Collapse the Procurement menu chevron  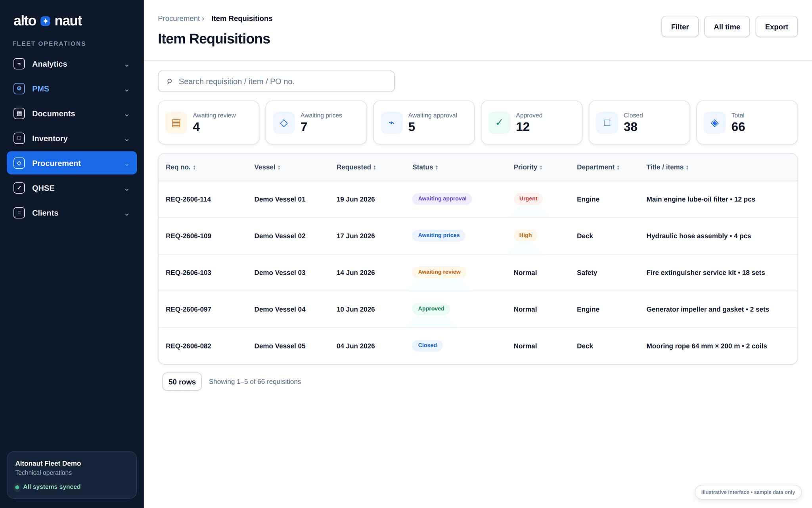pos(127,165)
